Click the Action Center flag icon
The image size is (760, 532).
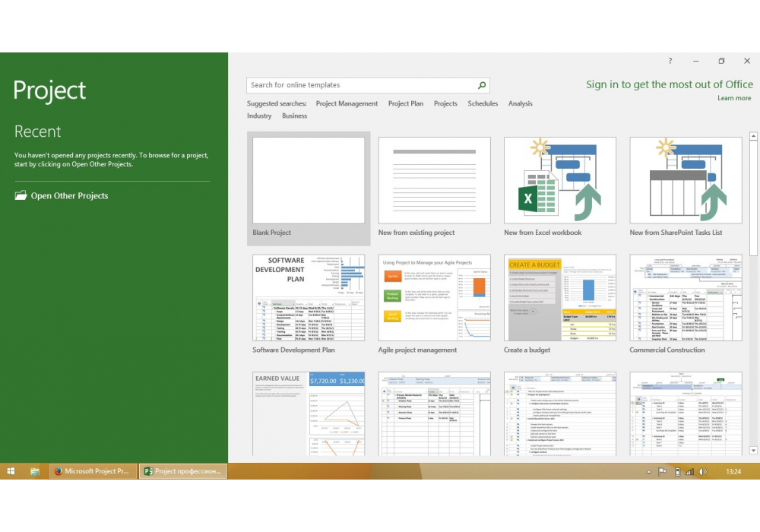[x=662, y=471]
